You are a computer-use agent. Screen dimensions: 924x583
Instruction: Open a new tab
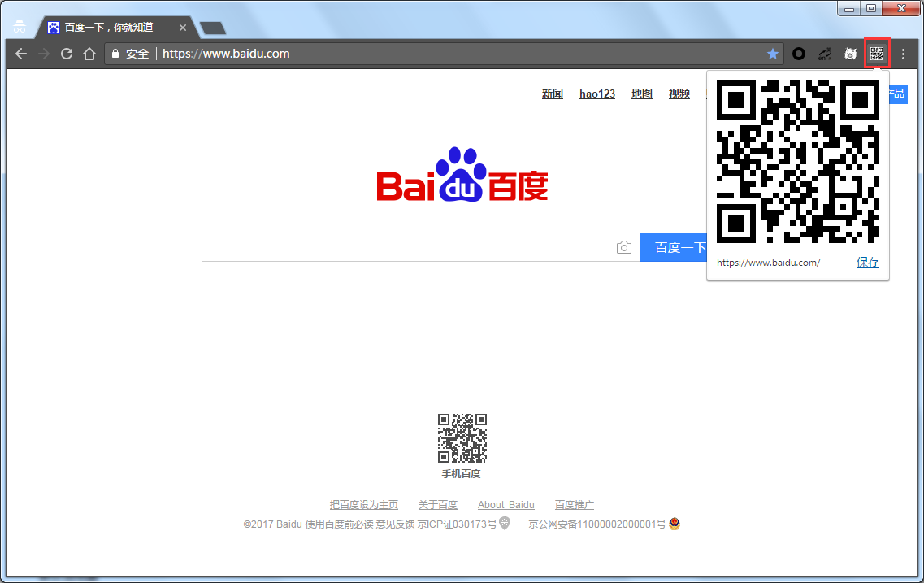pos(212,28)
